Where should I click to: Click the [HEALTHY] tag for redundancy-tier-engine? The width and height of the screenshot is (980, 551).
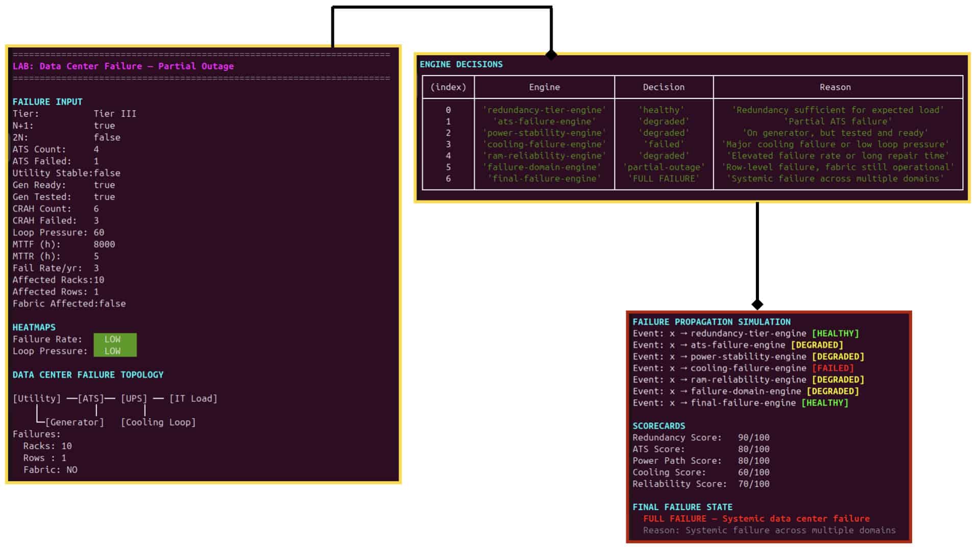click(835, 333)
